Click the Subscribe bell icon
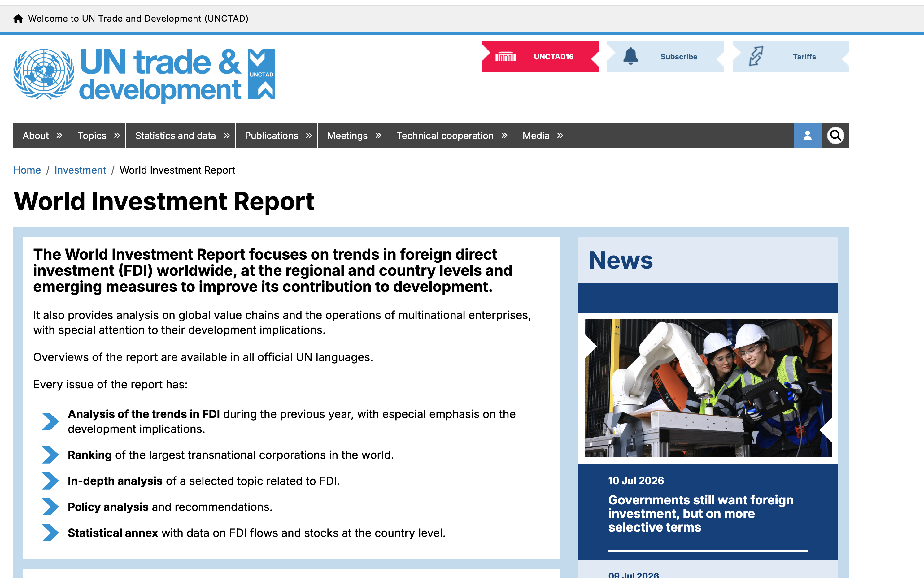The height and width of the screenshot is (578, 924). [631, 56]
